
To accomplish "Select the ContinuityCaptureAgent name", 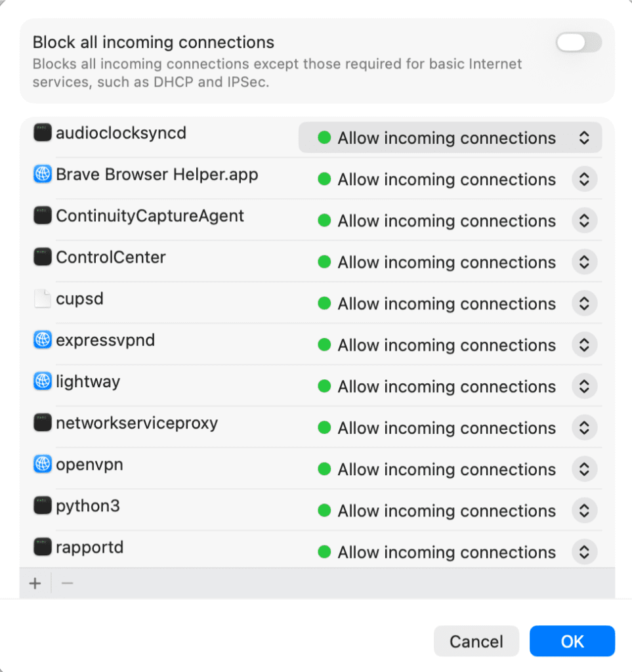I will 150,216.
